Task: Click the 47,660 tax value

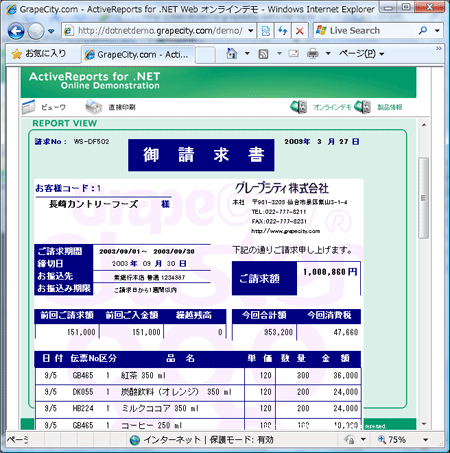Action: (x=346, y=332)
